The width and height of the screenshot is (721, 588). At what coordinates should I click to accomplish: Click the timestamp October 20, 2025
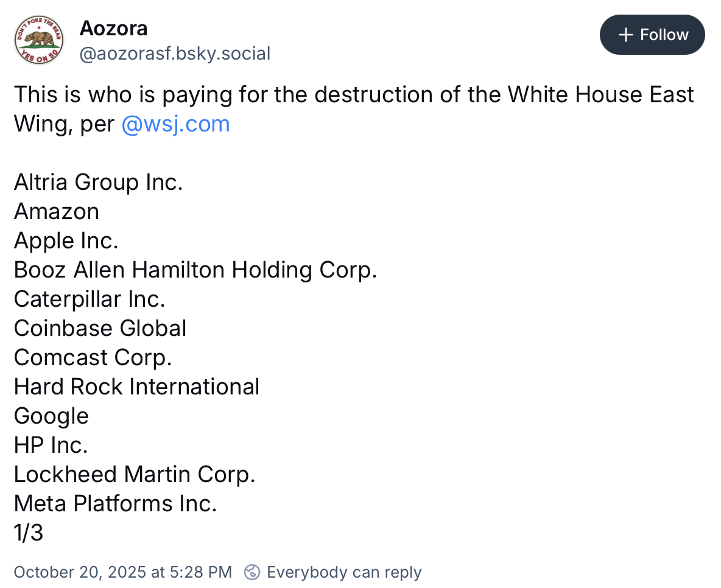[x=122, y=572]
